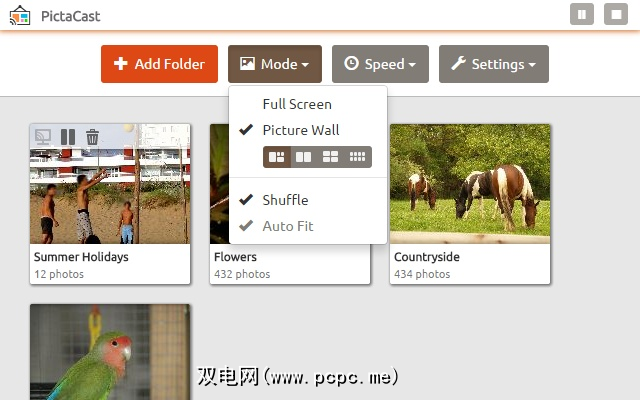Pause slideshow with top-right pause icon
Viewport: 640px width, 400px height.
click(582, 14)
